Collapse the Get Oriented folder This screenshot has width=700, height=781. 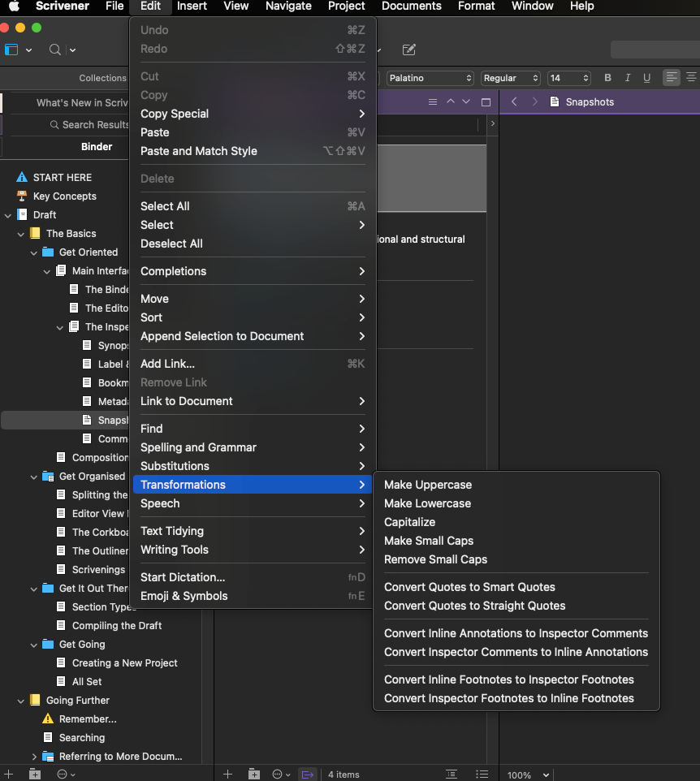tap(34, 253)
